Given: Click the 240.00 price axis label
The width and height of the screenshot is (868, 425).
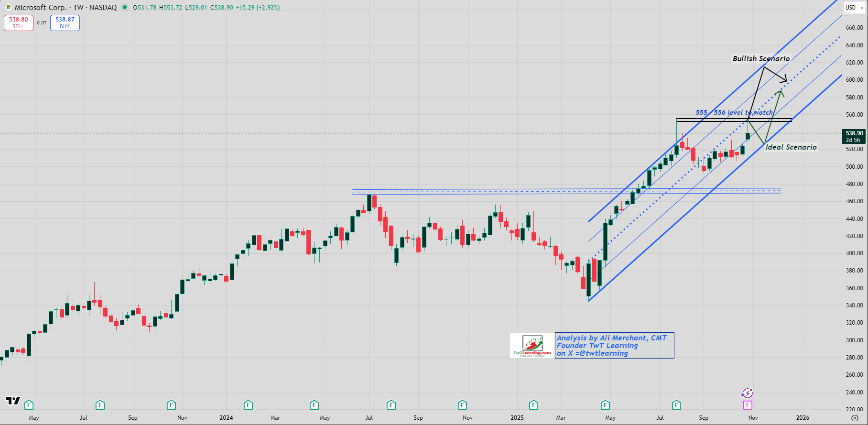Looking at the screenshot, I should click(854, 392).
